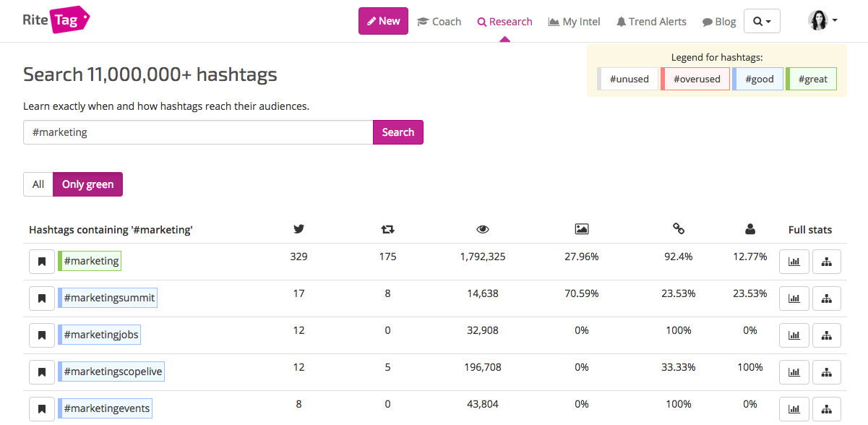This screenshot has width=868, height=425.
Task: Click the link percentage column icon
Action: 678,229
